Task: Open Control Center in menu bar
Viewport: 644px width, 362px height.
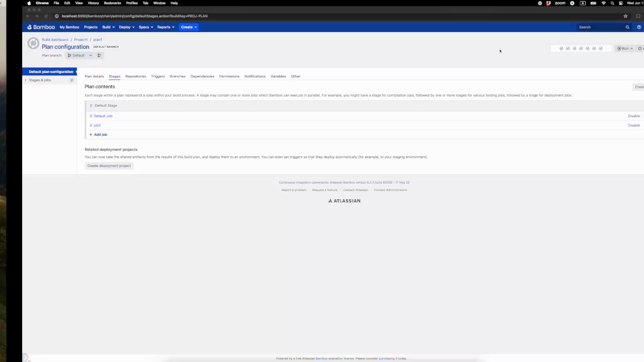Action: [x=621, y=3]
